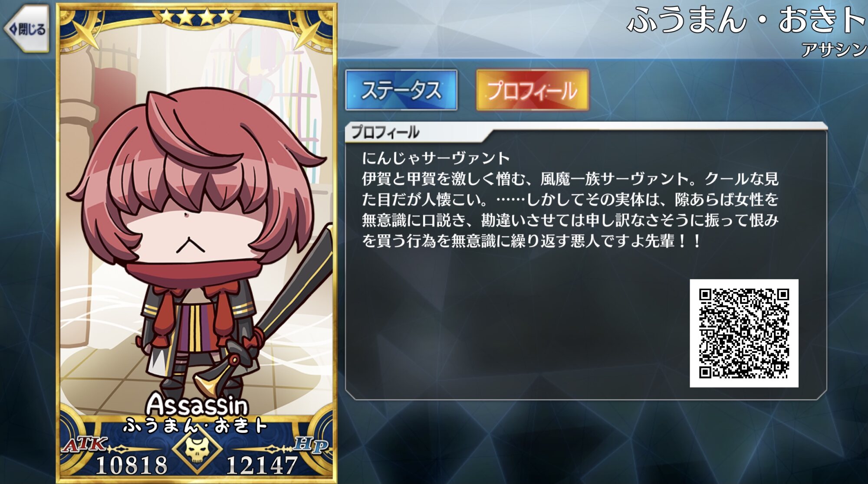Tap the card name ふうまん・おきト banner
This screenshot has width=868, height=484.
tap(195, 426)
